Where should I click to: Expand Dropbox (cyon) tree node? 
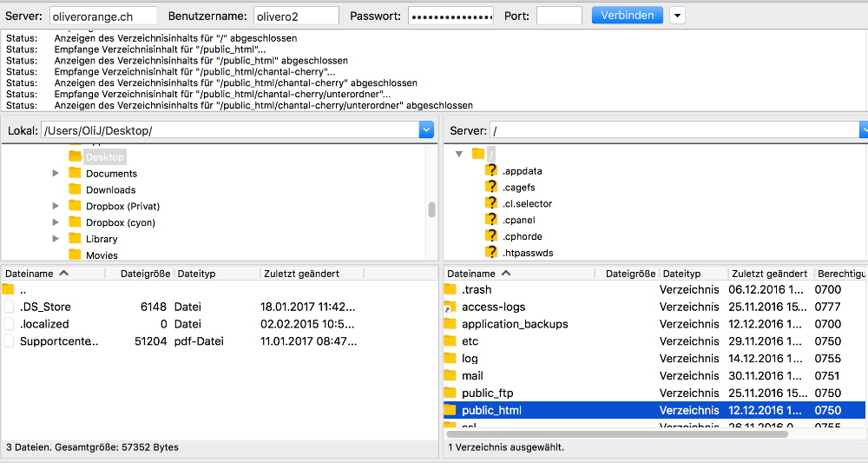(x=56, y=222)
